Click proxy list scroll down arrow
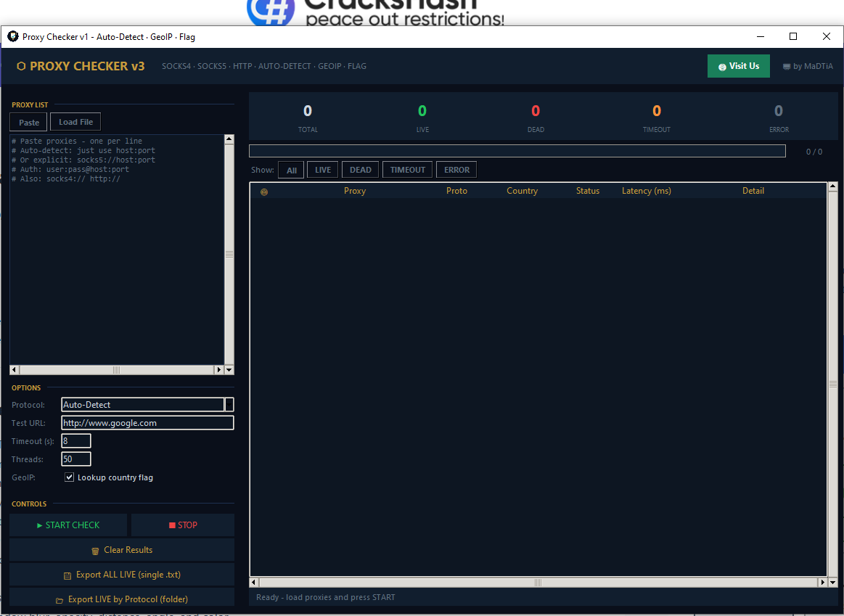The image size is (844, 616). [x=229, y=369]
